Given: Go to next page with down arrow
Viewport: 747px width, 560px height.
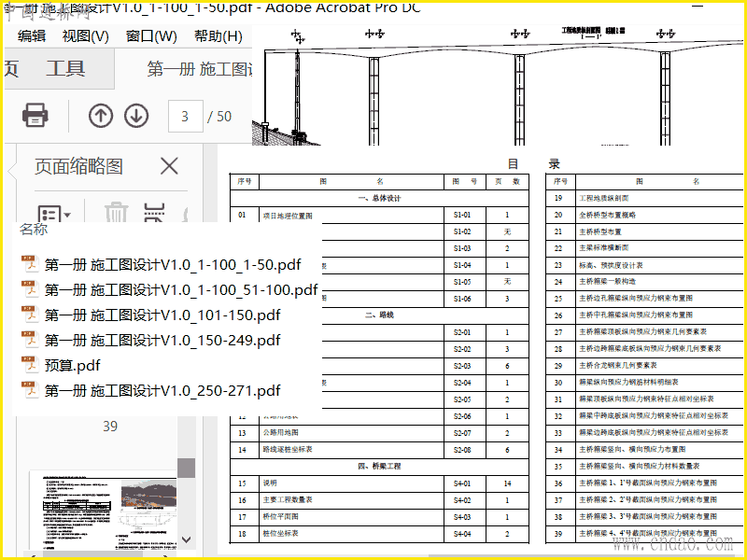Looking at the screenshot, I should click(136, 116).
